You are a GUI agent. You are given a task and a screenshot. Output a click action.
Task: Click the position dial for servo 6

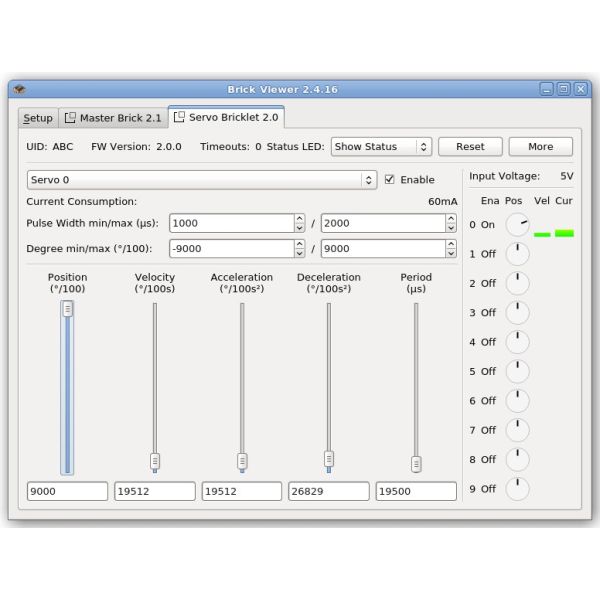tap(517, 401)
